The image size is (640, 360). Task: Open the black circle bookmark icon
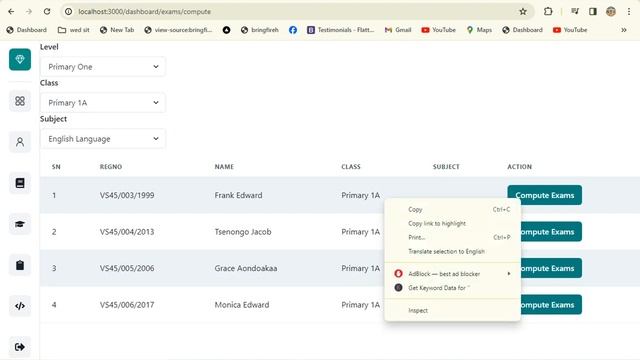point(227,30)
